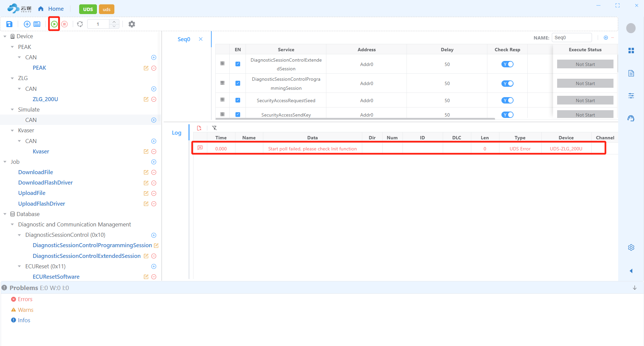Edit the DownloadFile job with pencil icon

point(146,172)
